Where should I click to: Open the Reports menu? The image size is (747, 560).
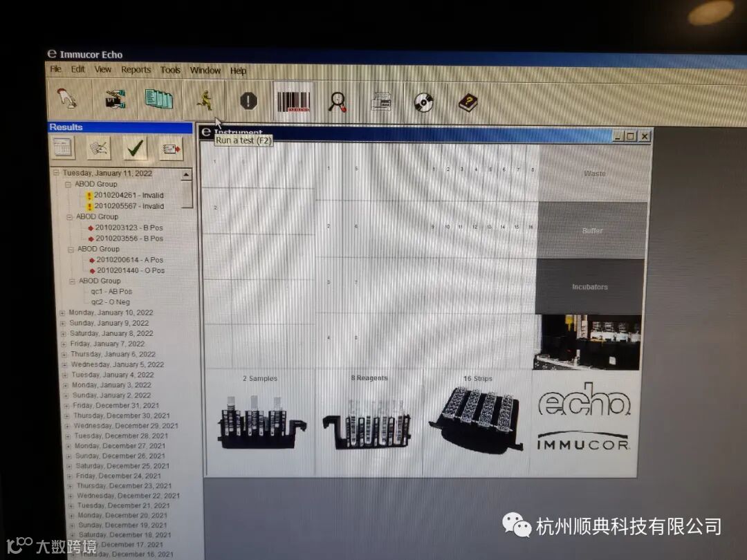pyautogui.click(x=136, y=70)
